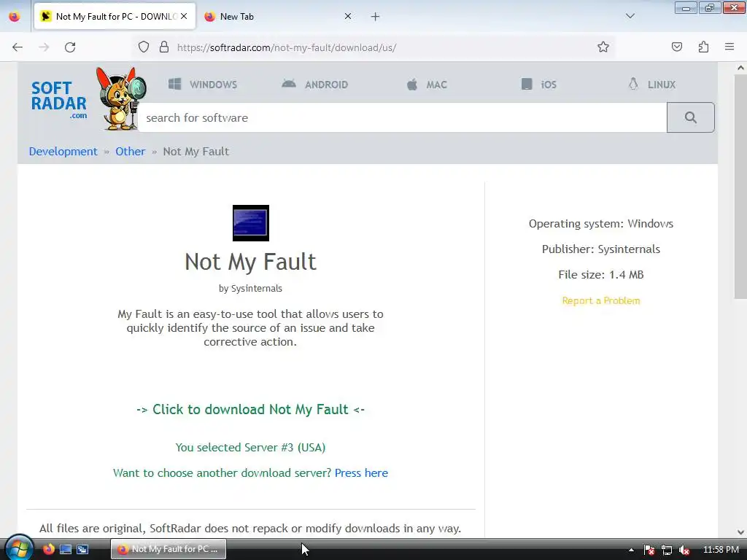Click the page scrollbar down arrow

pyautogui.click(x=740, y=532)
